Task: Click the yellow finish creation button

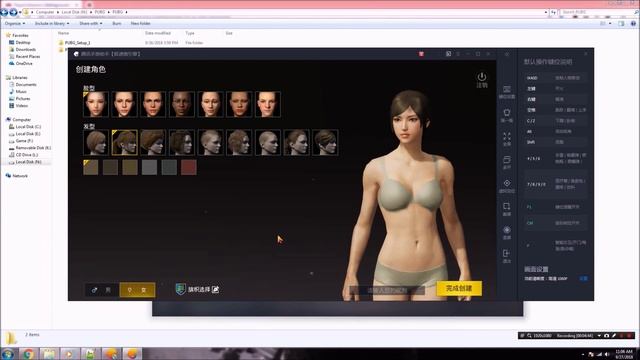Action: tap(459, 288)
